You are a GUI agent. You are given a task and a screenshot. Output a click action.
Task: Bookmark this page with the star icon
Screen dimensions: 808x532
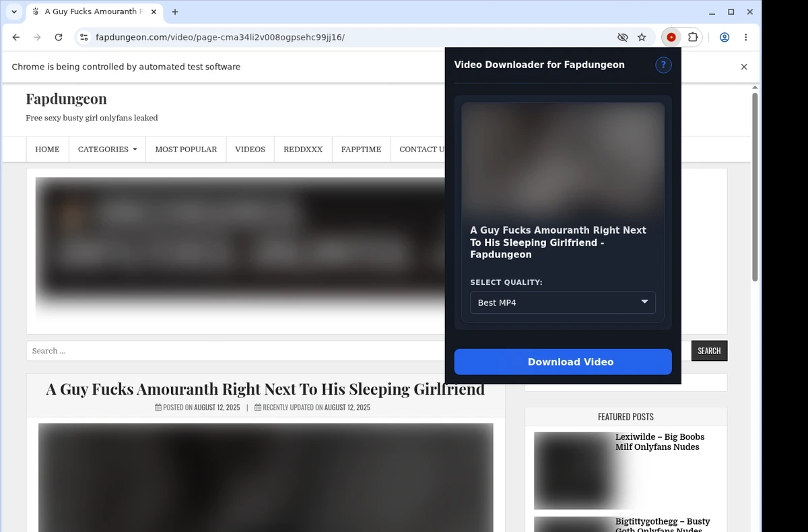642,38
